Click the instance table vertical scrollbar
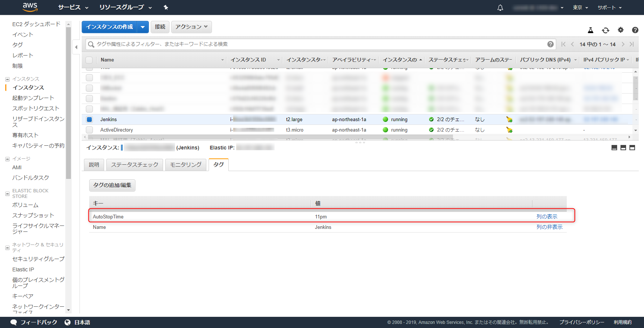 coord(635,88)
